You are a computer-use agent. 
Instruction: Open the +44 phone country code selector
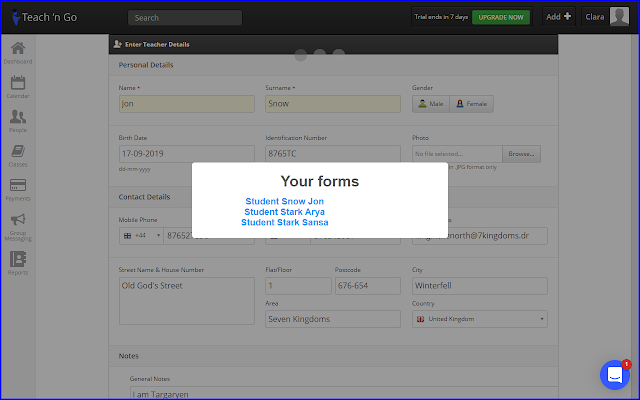point(134,235)
